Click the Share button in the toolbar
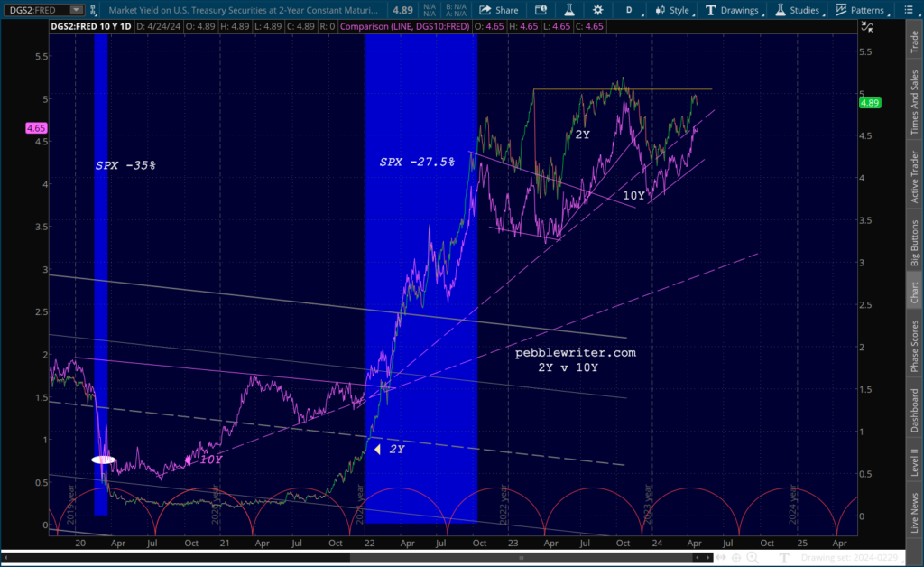 coord(498,10)
